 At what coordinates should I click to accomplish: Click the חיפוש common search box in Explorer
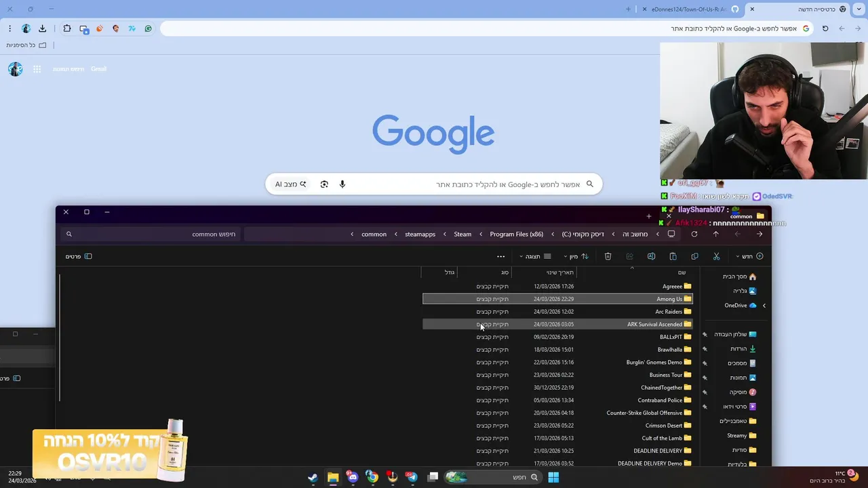click(151, 234)
